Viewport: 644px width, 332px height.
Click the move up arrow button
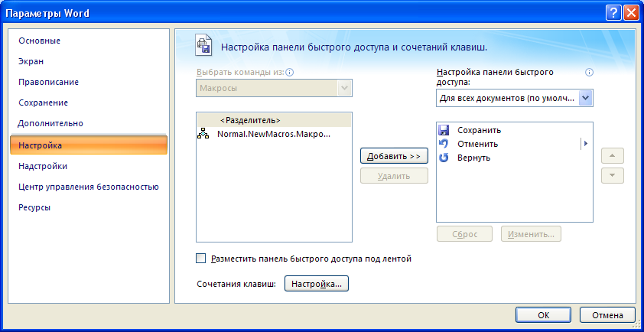[x=613, y=156]
